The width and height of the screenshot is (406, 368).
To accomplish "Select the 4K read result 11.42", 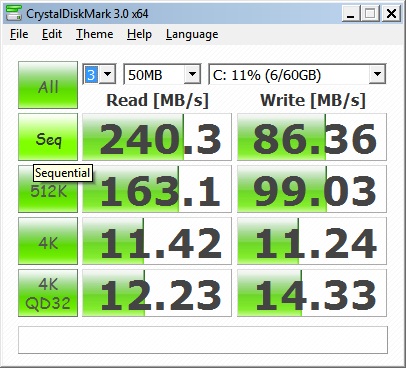I will click(x=157, y=241).
